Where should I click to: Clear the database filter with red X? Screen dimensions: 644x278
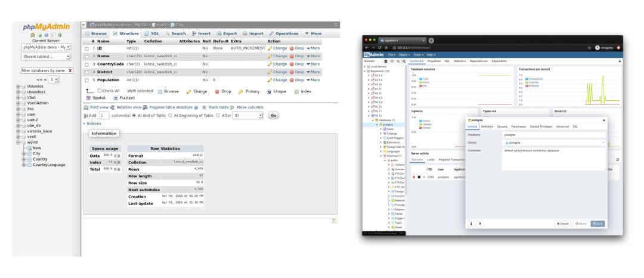70,70
